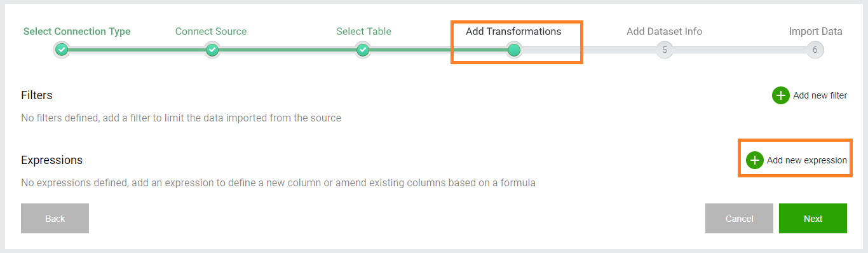
Task: Click the grey progress bar segment between steps 5 and 6
Action: (740, 50)
